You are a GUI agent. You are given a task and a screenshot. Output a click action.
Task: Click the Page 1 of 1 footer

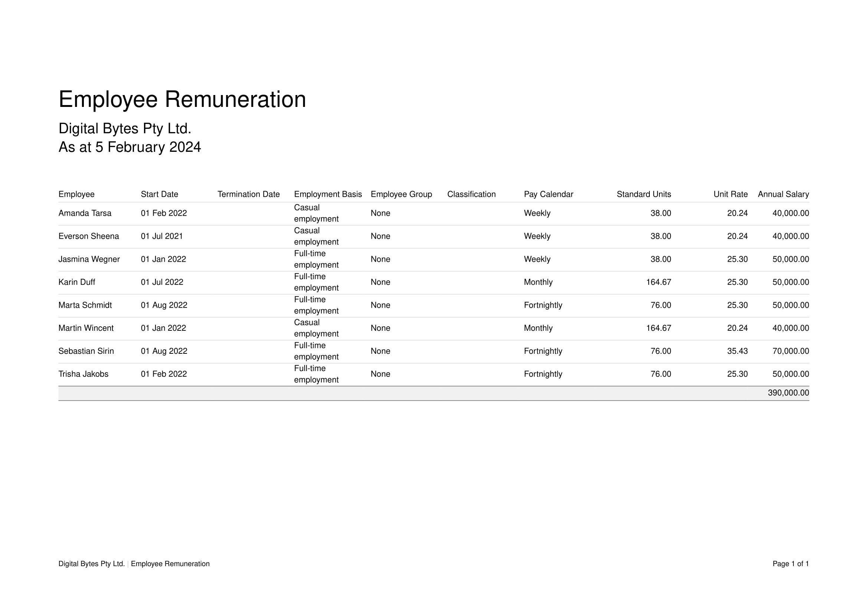point(790,564)
